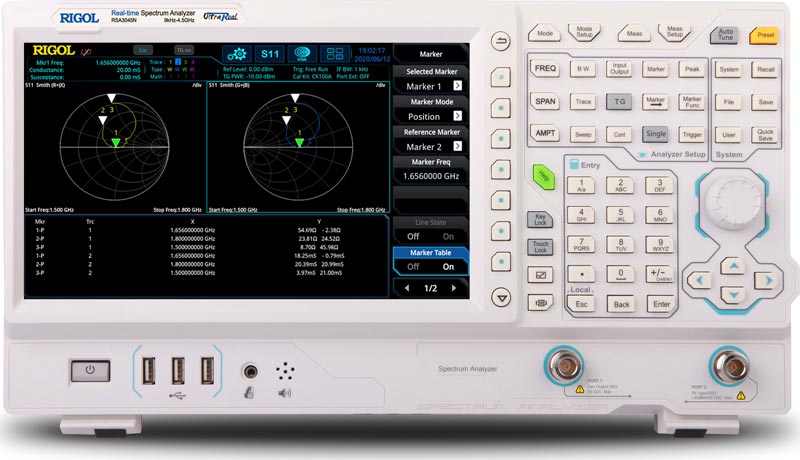Open the window layout grid icon
The image size is (800, 460).
click(x=337, y=54)
